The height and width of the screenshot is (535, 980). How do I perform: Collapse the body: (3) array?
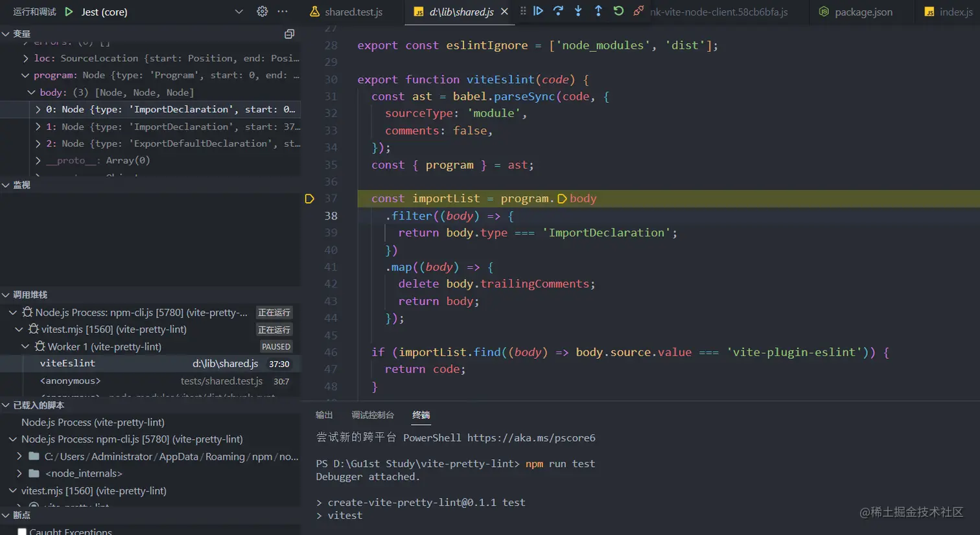pyautogui.click(x=31, y=93)
